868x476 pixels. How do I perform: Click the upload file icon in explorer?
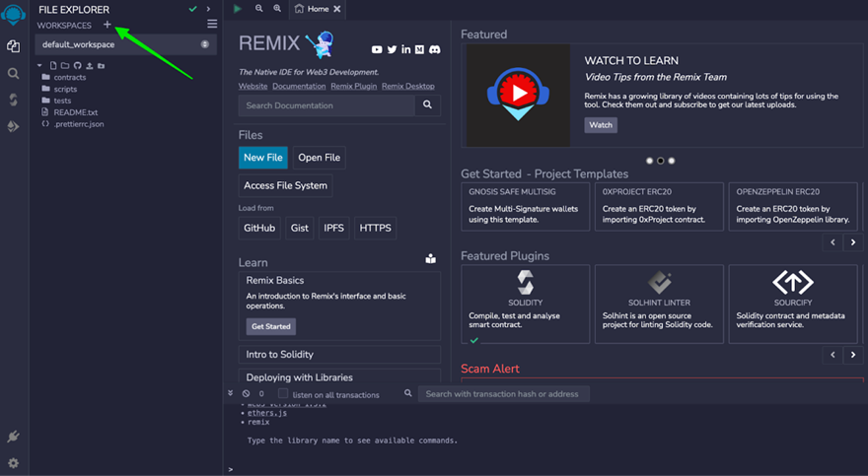click(89, 65)
